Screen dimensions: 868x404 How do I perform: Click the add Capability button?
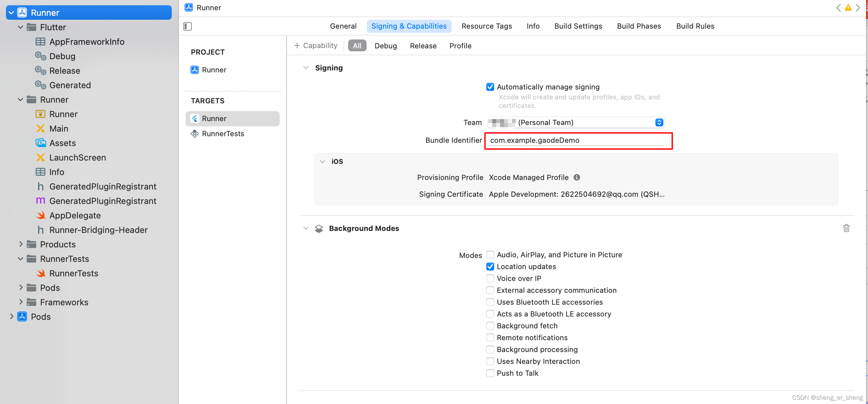(316, 45)
